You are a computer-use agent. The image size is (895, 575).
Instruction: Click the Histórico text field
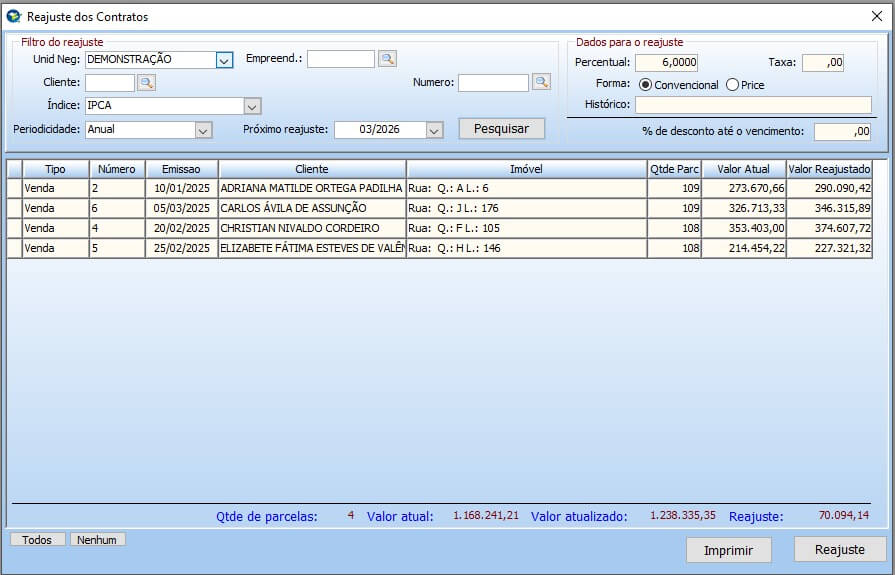click(752, 105)
